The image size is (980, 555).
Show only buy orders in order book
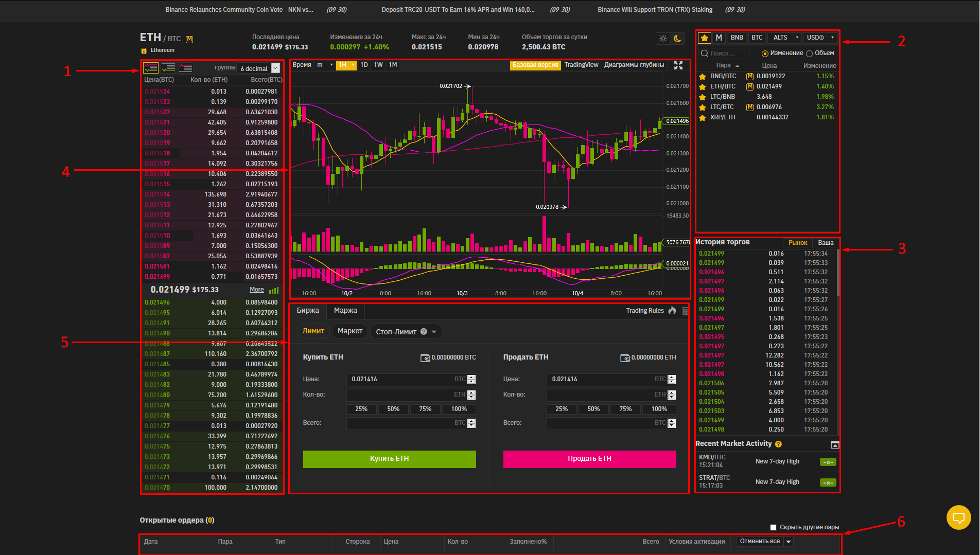click(168, 68)
